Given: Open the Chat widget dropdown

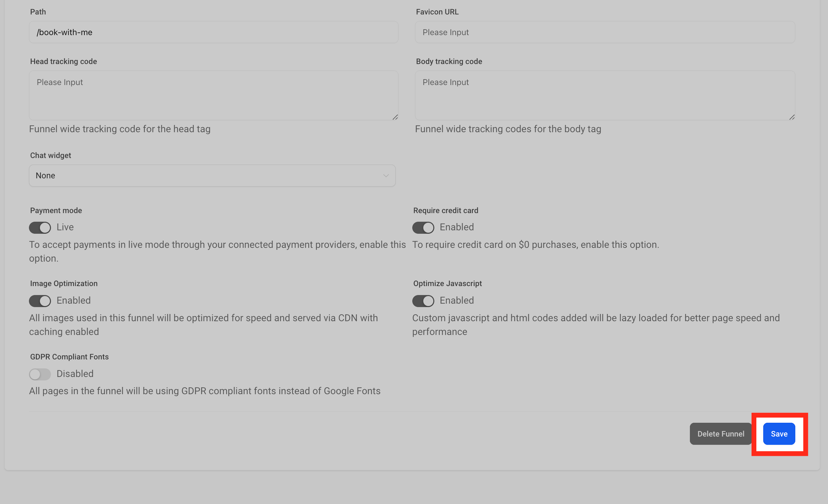Looking at the screenshot, I should (x=212, y=176).
